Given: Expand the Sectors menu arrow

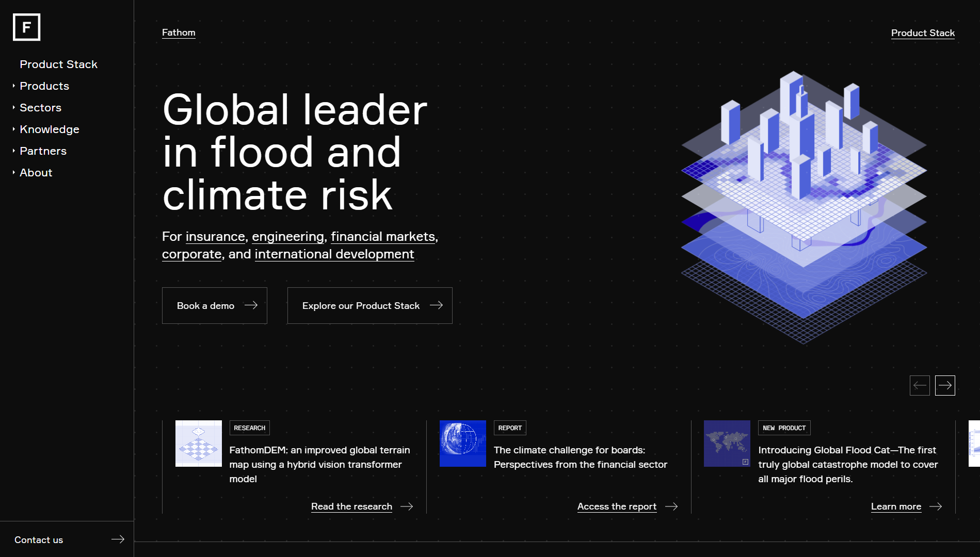Looking at the screenshot, I should click(14, 108).
